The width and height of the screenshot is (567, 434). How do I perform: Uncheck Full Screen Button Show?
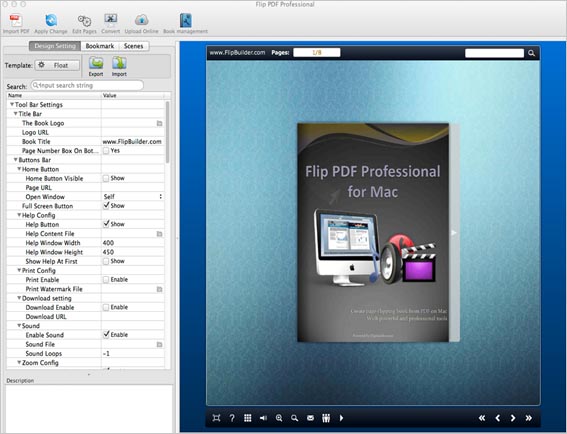(x=106, y=205)
